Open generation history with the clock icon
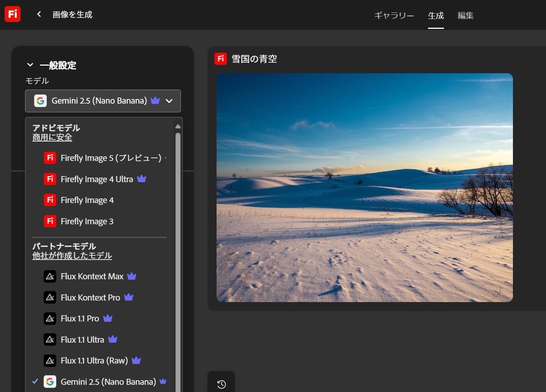Screen dimensions: 546x392 [221, 385]
